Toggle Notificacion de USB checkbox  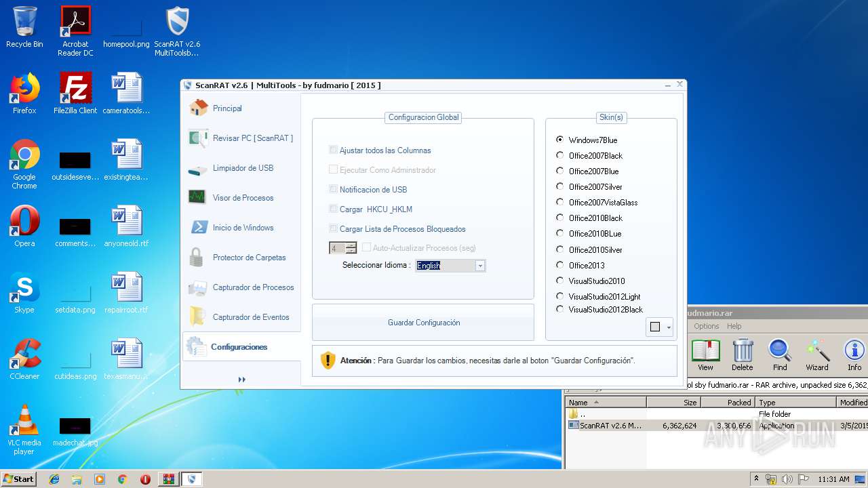click(333, 189)
